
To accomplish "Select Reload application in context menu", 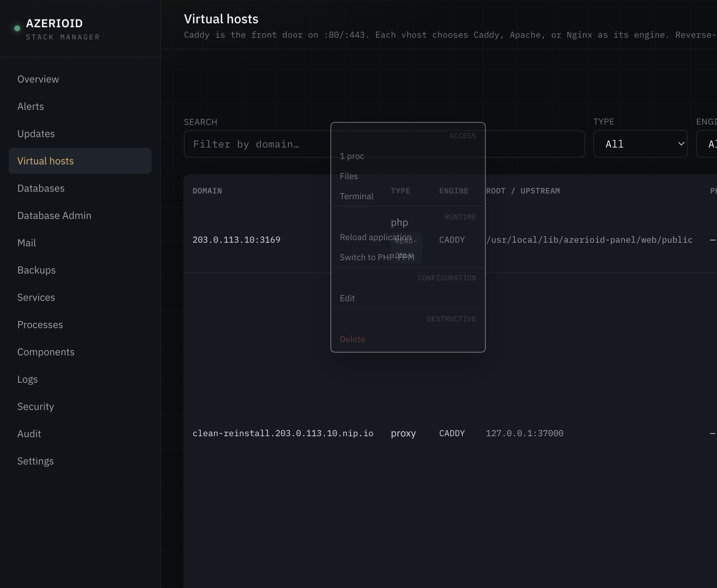I will (x=408, y=237).
